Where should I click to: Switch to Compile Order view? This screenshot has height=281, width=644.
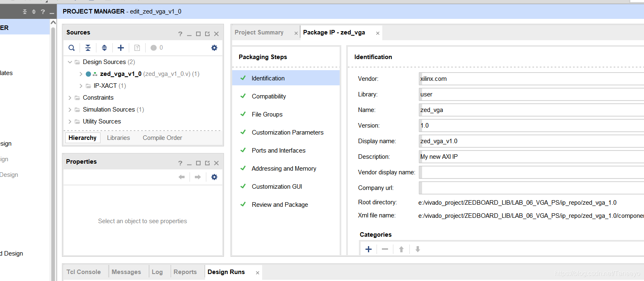162,138
